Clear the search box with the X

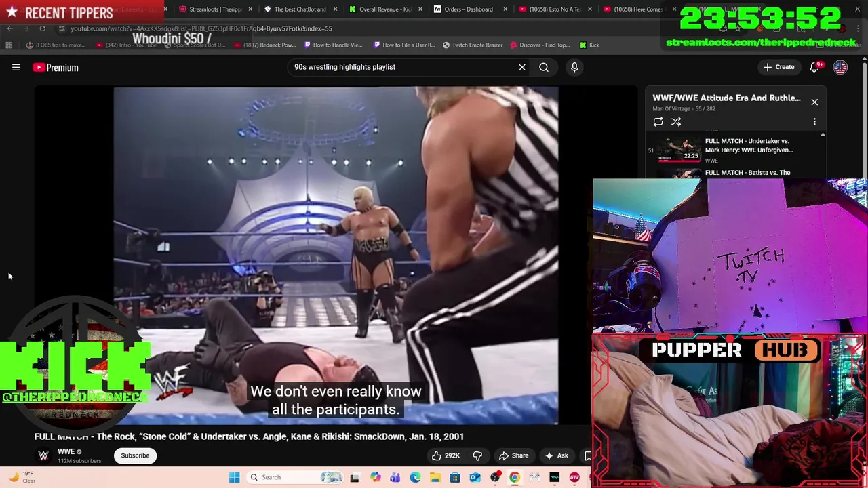522,67
